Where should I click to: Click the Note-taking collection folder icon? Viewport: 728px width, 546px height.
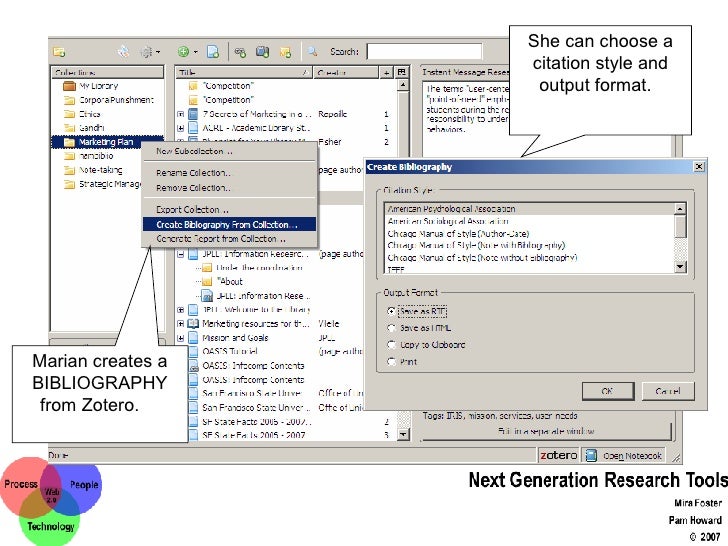coord(69,170)
